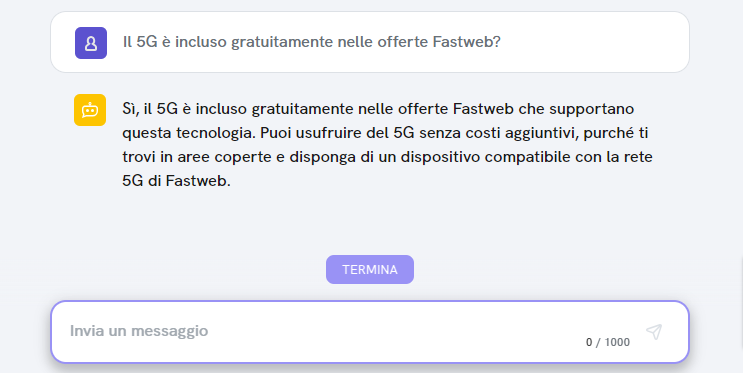The image size is (743, 373).
Task: Click the line starting "trovi in aree coperte"
Action: (x=388, y=157)
